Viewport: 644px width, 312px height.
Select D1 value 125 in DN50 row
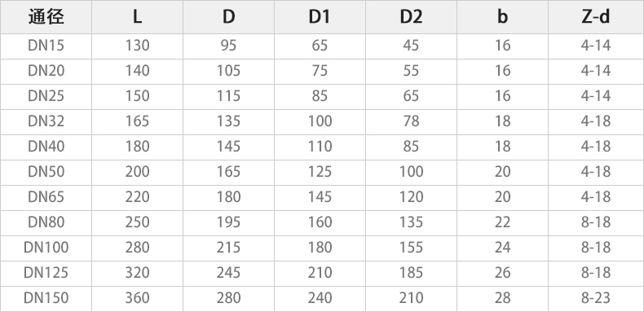pyautogui.click(x=320, y=172)
